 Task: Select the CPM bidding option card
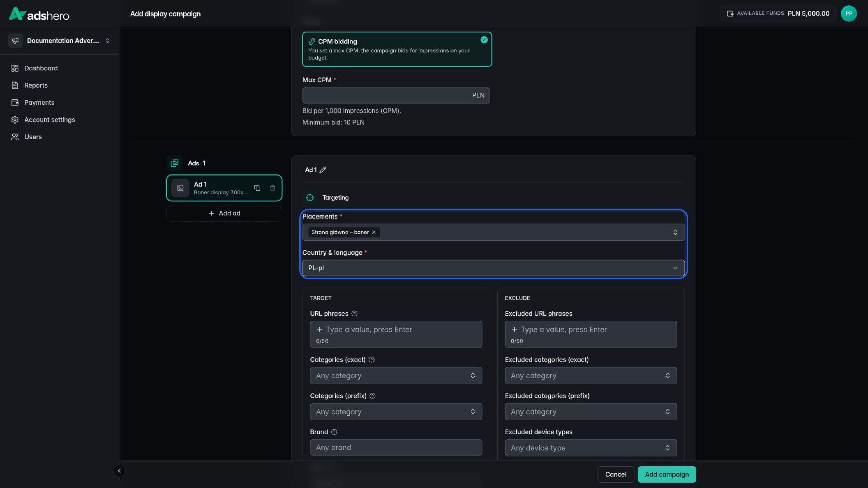pyautogui.click(x=397, y=49)
